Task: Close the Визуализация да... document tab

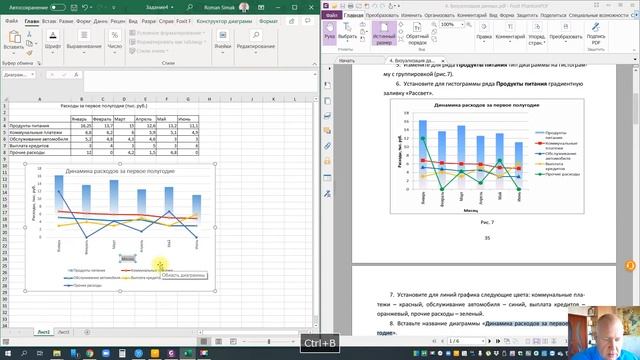Action: [443, 60]
